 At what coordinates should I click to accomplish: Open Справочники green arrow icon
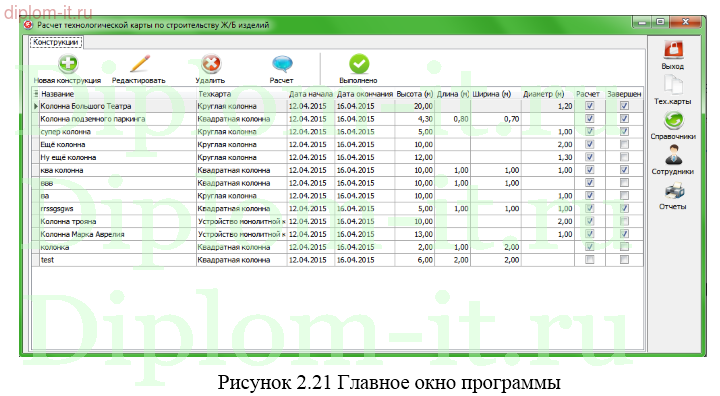673,120
